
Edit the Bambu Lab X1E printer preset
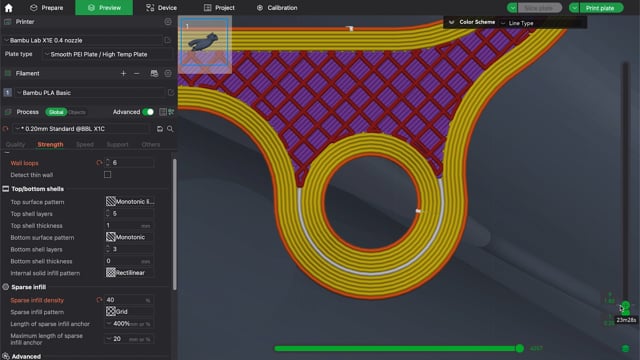(167, 40)
